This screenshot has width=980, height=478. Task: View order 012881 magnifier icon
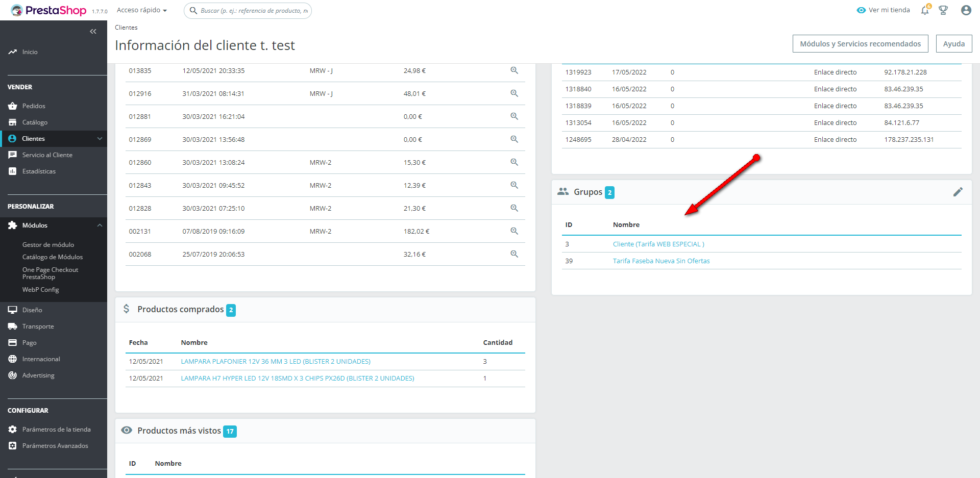tap(514, 116)
